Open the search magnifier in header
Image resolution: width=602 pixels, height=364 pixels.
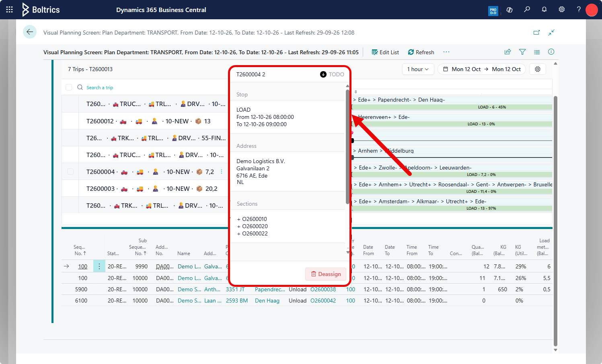pyautogui.click(x=527, y=10)
